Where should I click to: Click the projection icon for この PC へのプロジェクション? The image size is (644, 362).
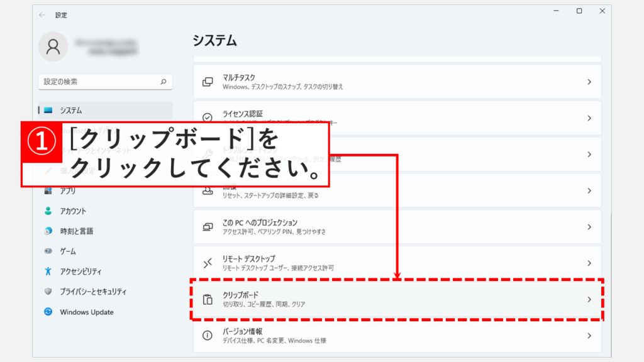tap(208, 227)
